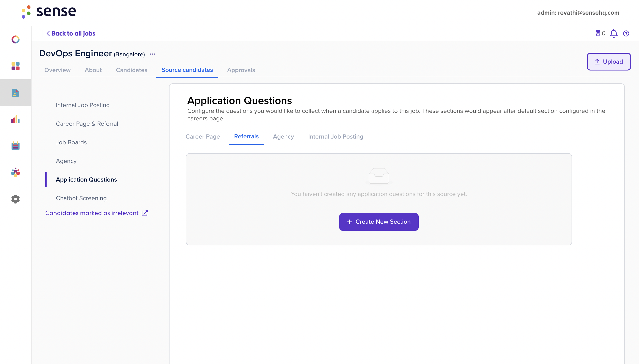639x364 pixels.
Task: Open Career Page & Referral in left menu
Action: coord(87,124)
